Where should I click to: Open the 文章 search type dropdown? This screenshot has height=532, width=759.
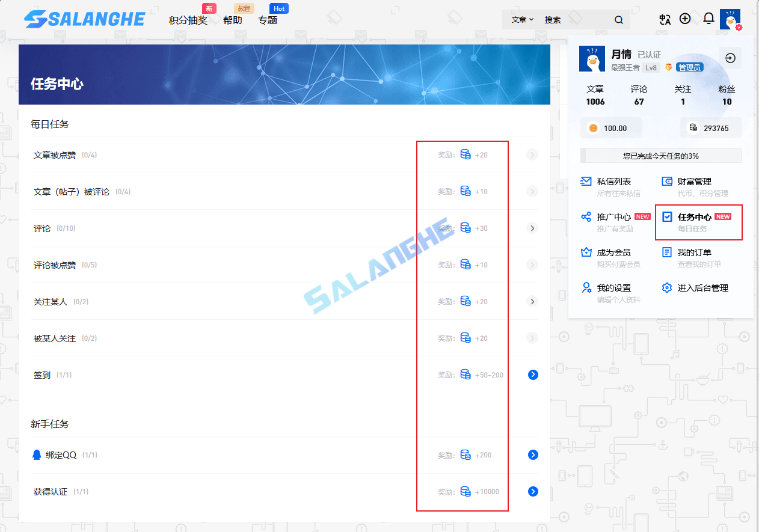[521, 19]
